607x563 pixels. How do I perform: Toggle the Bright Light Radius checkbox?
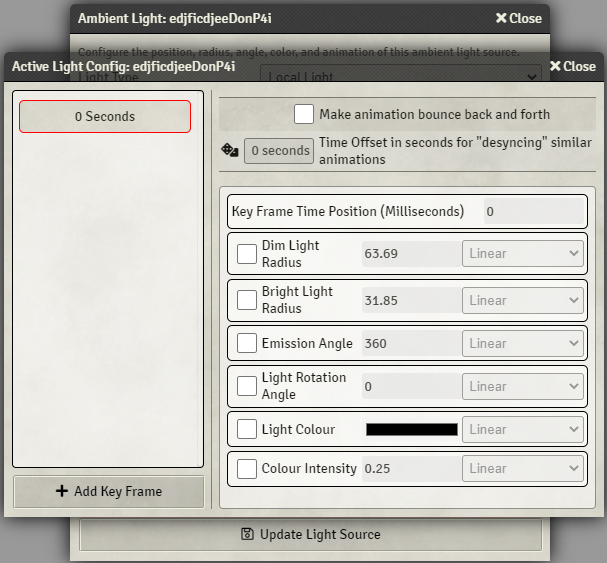[x=247, y=300]
